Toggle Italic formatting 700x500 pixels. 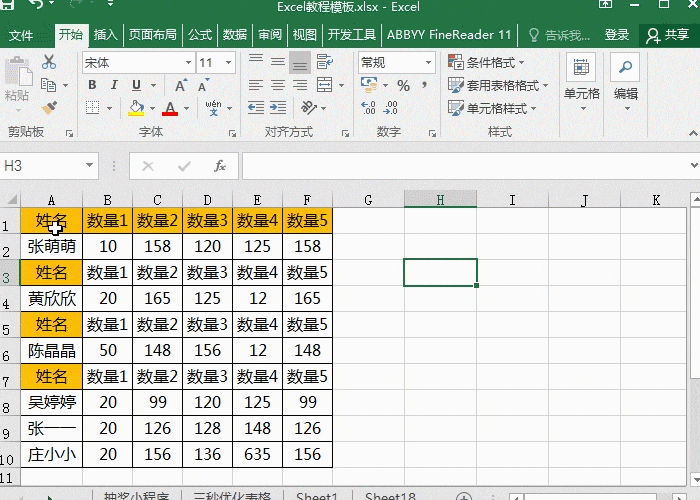coord(114,86)
